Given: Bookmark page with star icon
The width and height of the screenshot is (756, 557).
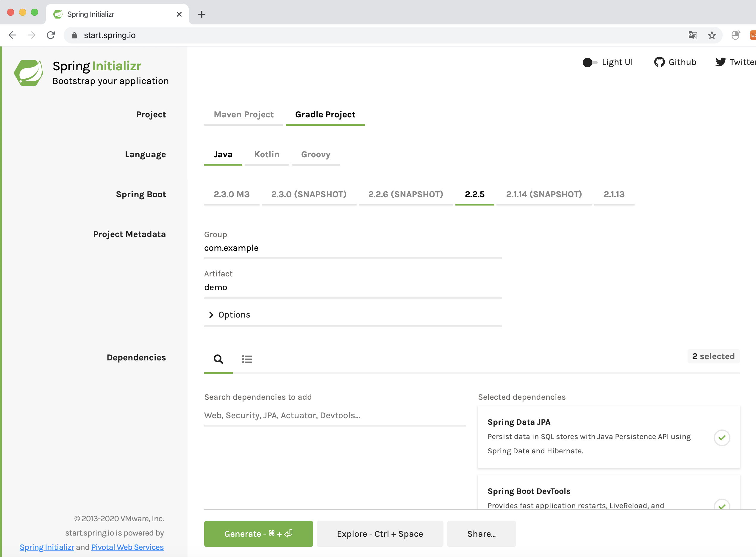Looking at the screenshot, I should [x=712, y=35].
